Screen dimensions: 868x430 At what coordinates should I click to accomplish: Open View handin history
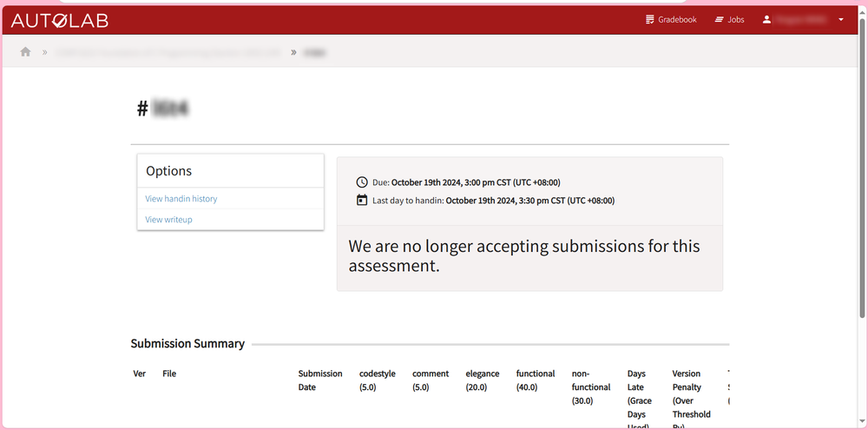(181, 198)
